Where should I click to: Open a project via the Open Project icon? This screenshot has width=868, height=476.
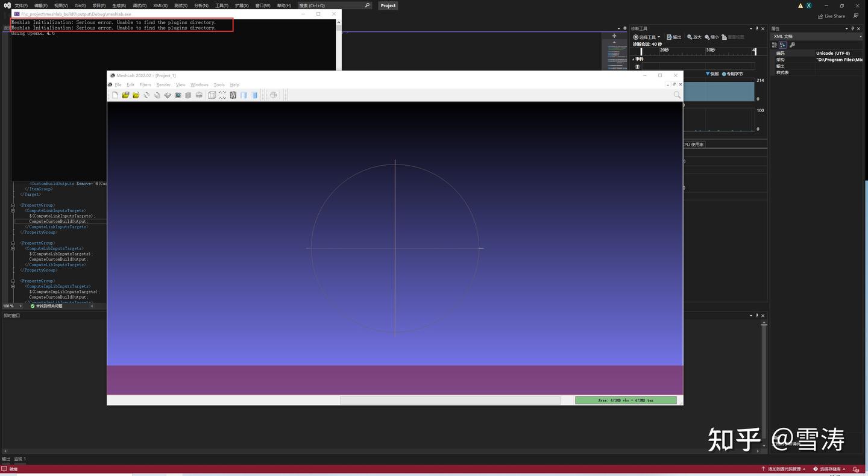125,95
